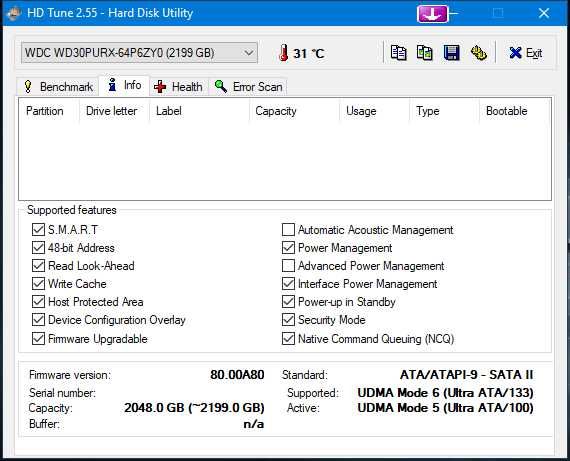Click the Exit button

click(x=526, y=53)
